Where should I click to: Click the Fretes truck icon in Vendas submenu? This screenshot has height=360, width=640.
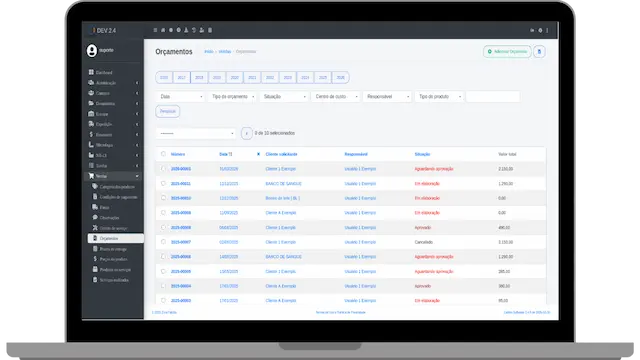[95, 207]
